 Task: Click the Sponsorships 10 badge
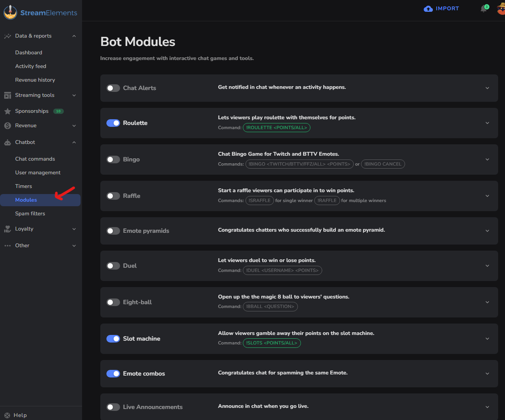59,111
